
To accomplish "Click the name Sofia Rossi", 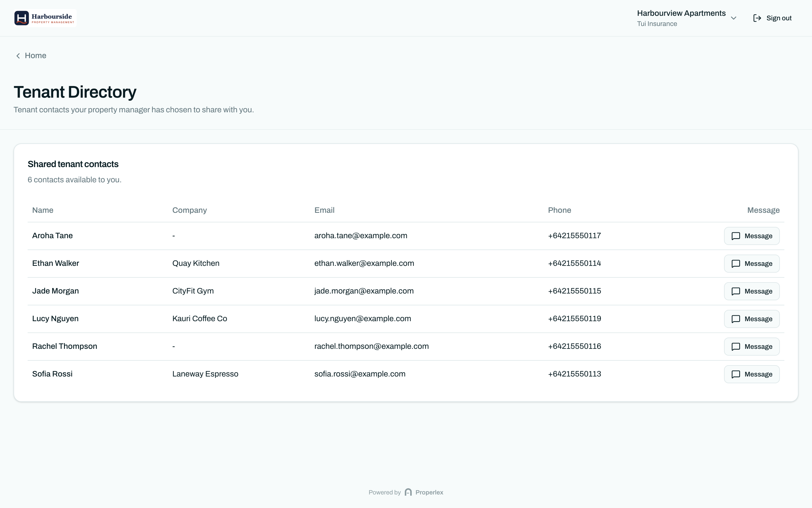I will 52,374.
